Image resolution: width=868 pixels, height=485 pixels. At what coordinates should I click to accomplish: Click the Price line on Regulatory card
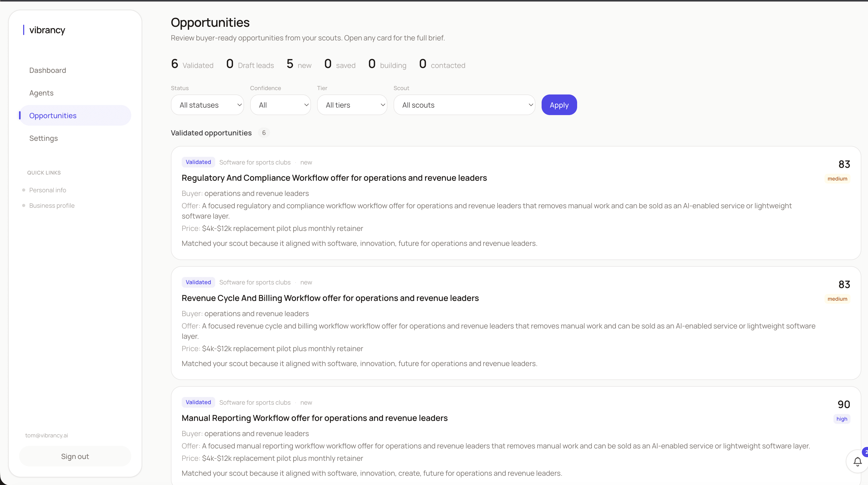[272, 229]
